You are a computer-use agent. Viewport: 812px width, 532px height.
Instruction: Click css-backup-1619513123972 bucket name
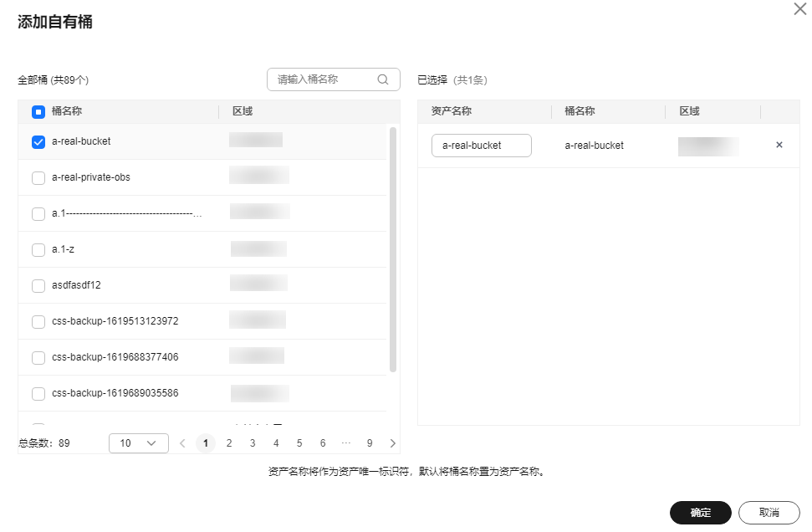click(115, 321)
